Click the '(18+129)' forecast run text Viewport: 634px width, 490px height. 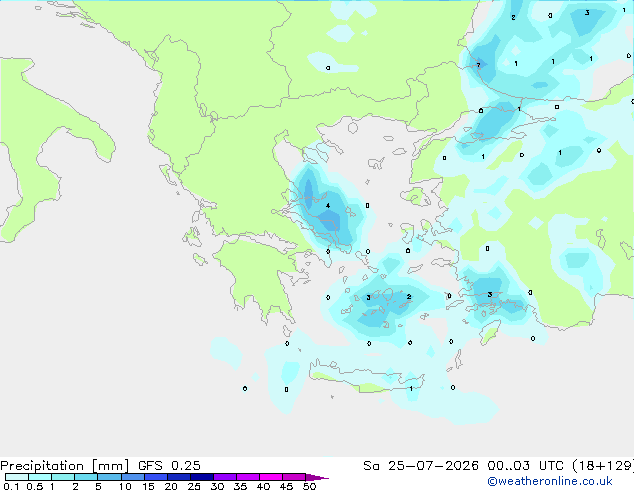pyautogui.click(x=603, y=466)
